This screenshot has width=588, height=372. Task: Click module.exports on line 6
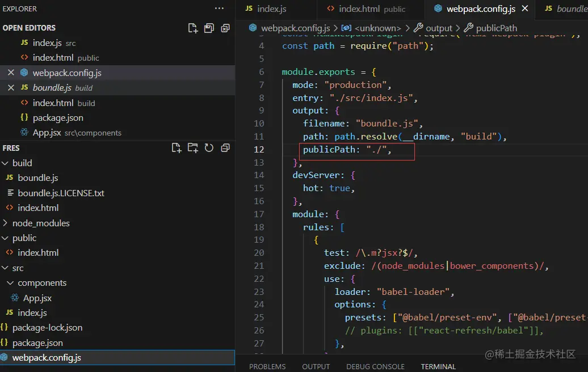(x=318, y=72)
